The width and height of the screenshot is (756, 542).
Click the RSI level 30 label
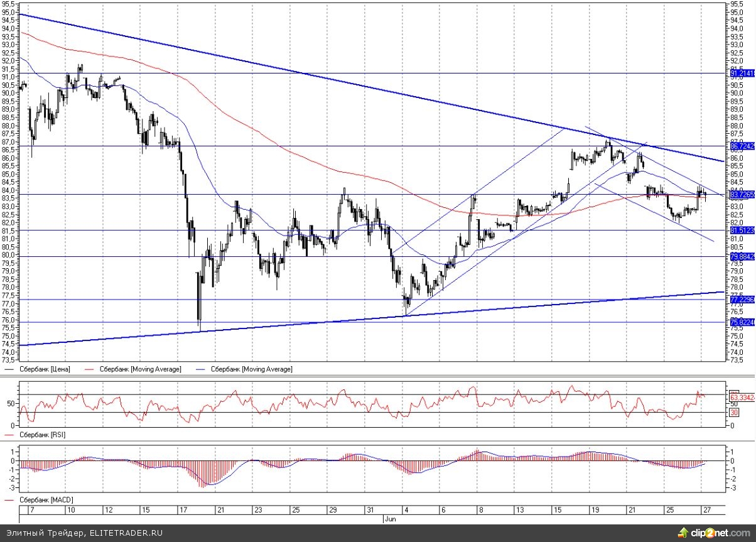(x=733, y=413)
